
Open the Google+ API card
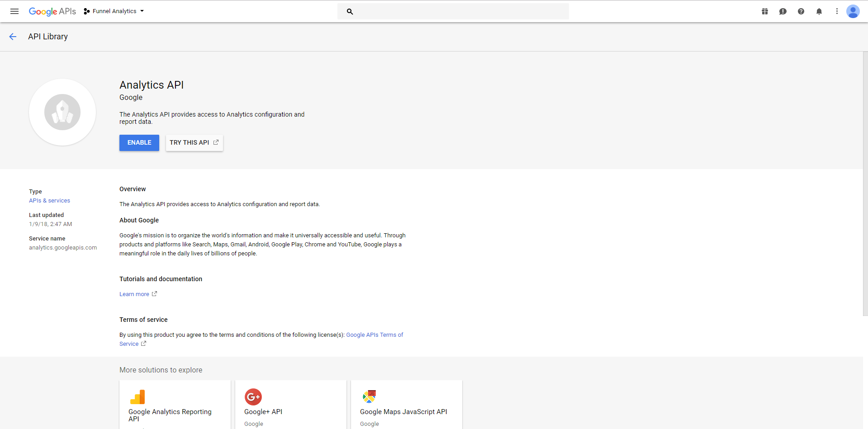click(291, 405)
